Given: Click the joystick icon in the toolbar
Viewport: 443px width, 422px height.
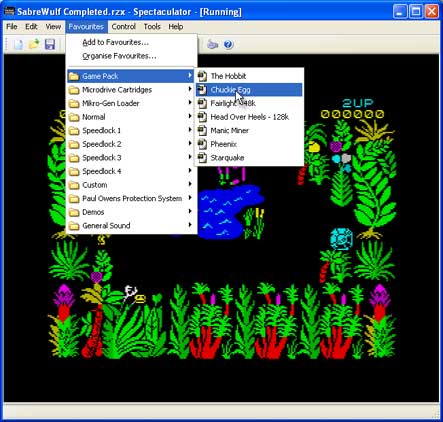Looking at the screenshot, I should pyautogui.click(x=212, y=44).
